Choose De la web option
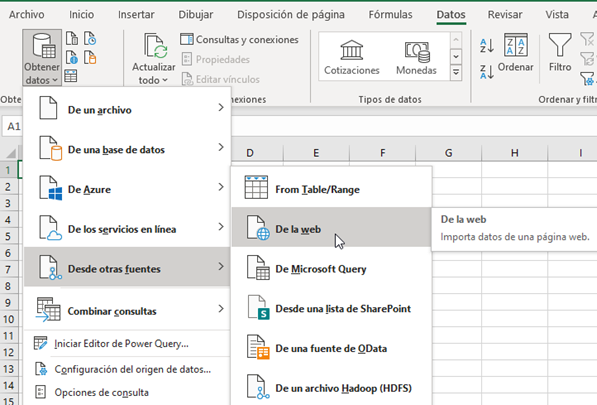Image resolution: width=597 pixels, height=405 pixels. (332, 228)
